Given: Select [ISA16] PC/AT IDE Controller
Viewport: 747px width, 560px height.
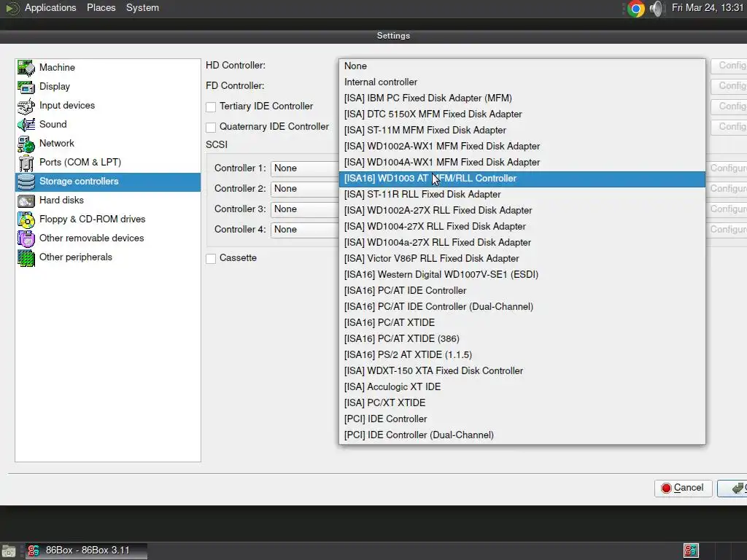Looking at the screenshot, I should point(522,290).
